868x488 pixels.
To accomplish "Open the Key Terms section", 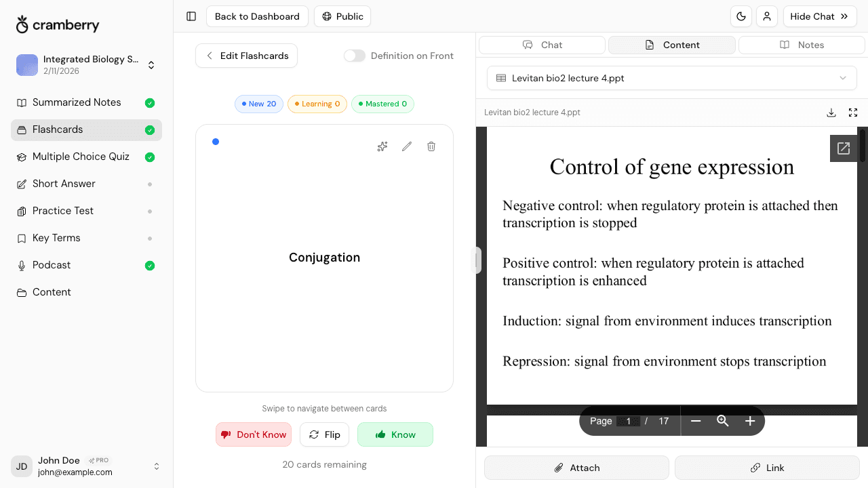I will [x=56, y=238].
